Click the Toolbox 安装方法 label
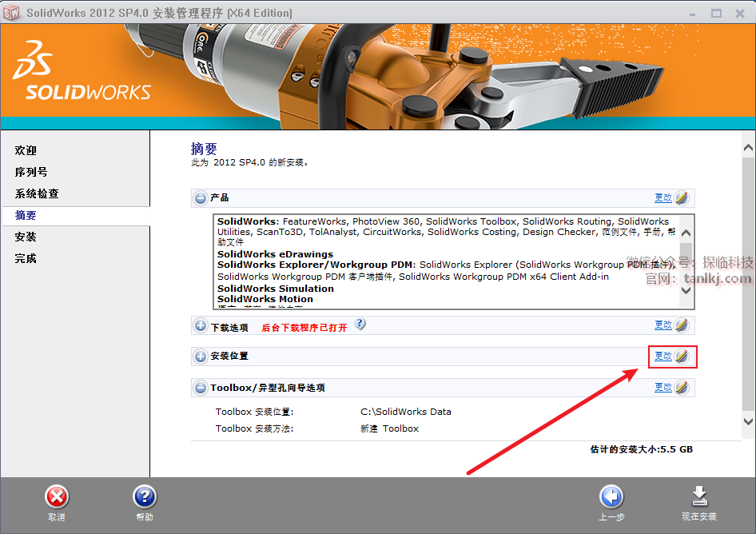The width and height of the screenshot is (756, 534). point(255,428)
